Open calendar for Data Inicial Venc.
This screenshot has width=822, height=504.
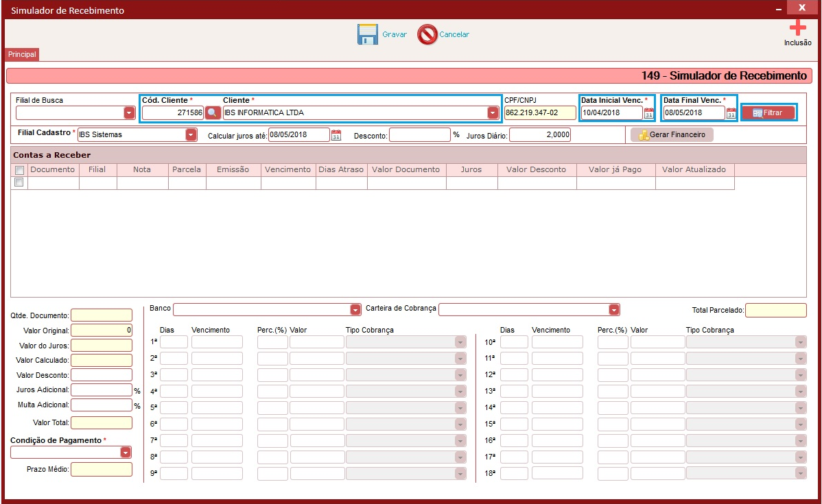point(648,112)
